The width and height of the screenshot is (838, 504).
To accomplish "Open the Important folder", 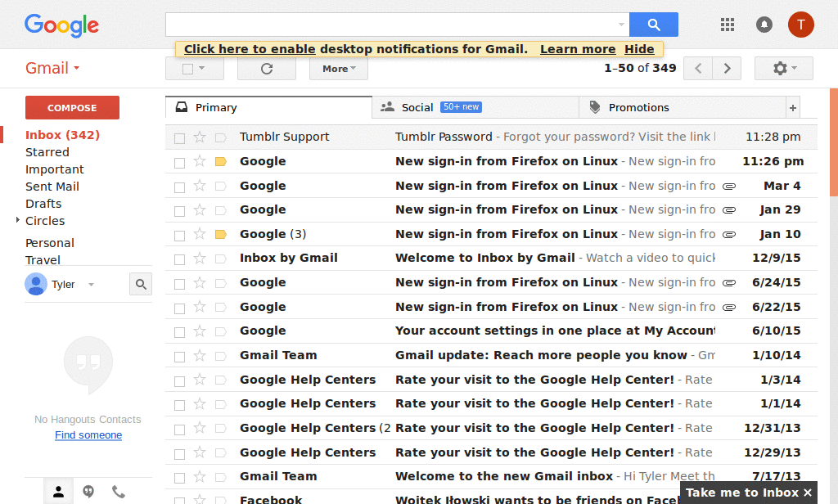I will pos(55,169).
